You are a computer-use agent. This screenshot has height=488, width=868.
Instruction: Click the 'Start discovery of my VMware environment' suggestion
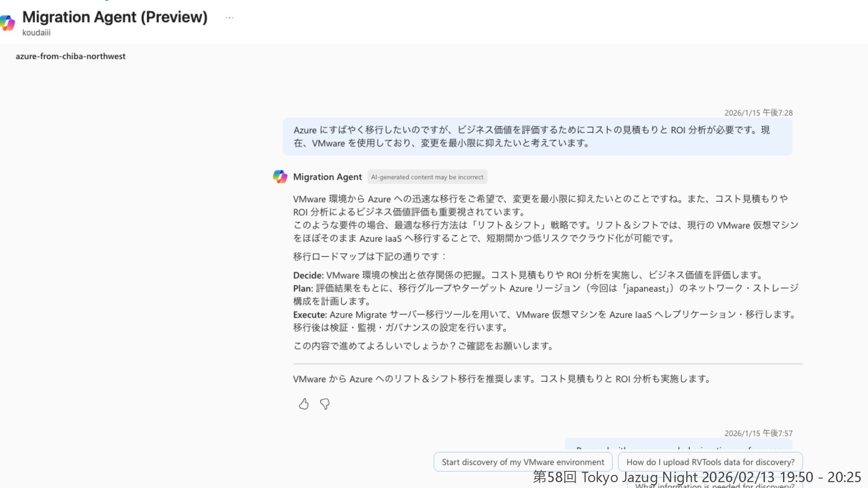(523, 462)
